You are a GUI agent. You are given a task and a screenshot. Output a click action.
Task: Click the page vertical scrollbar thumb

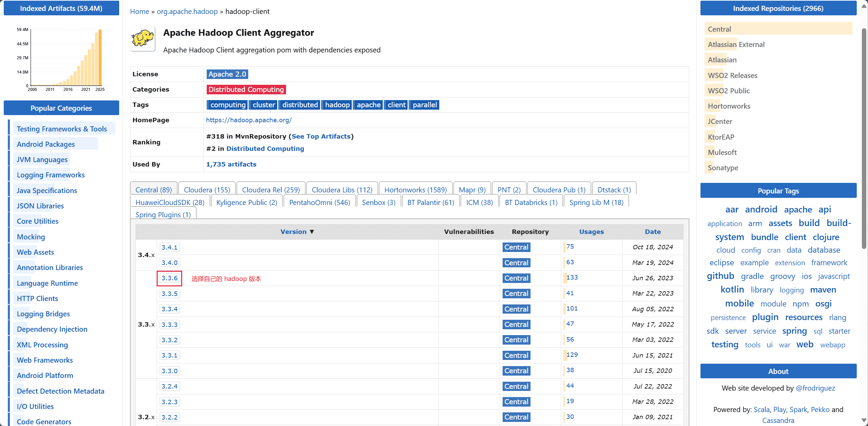(x=864, y=138)
